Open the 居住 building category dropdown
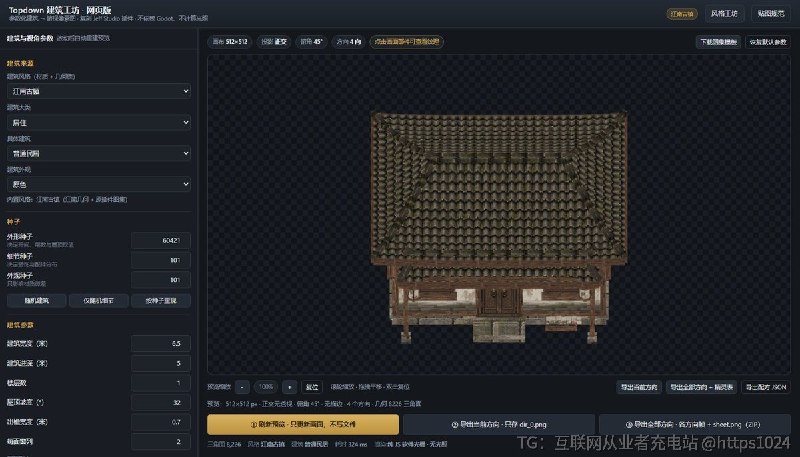800x457 pixels. (x=99, y=122)
